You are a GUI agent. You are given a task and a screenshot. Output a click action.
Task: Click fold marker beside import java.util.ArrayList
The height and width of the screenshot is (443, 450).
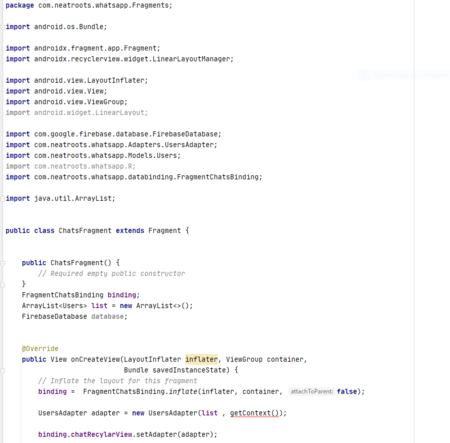(x=3, y=199)
